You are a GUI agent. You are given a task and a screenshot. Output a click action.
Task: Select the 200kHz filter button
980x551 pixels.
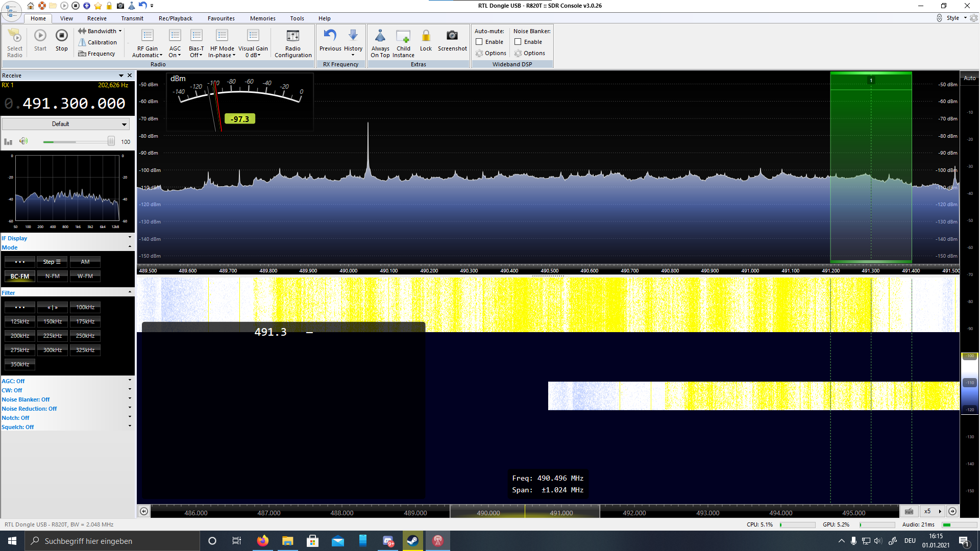tap(20, 336)
